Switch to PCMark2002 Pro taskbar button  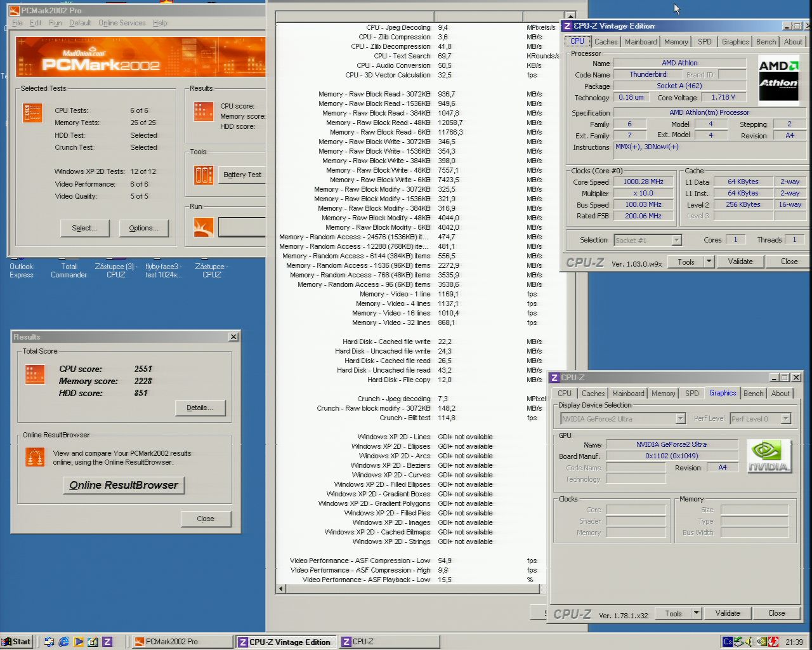181,642
